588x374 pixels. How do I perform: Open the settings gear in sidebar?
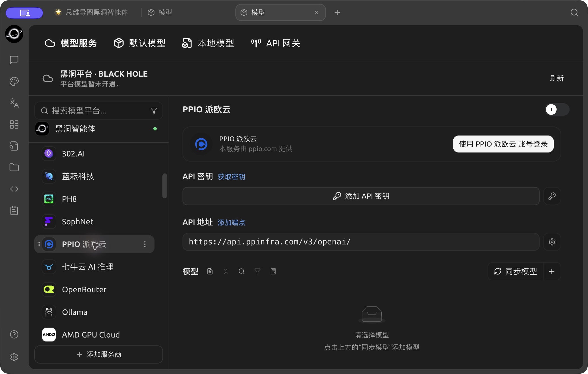tap(14, 357)
